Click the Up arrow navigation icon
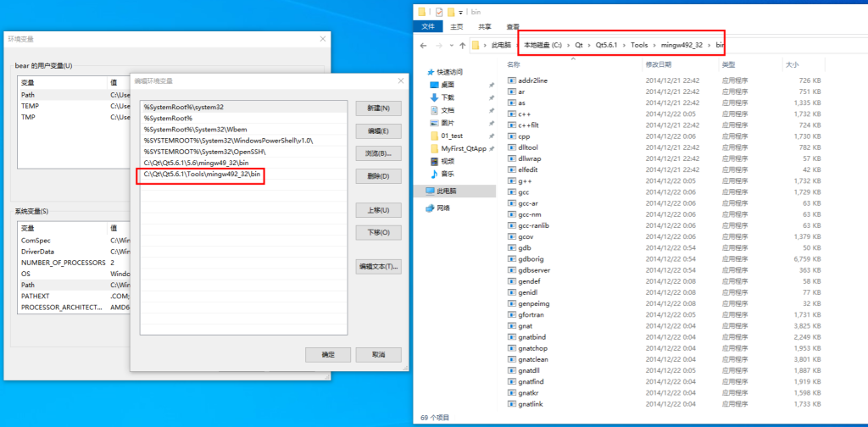This screenshot has height=427, width=868. point(461,45)
